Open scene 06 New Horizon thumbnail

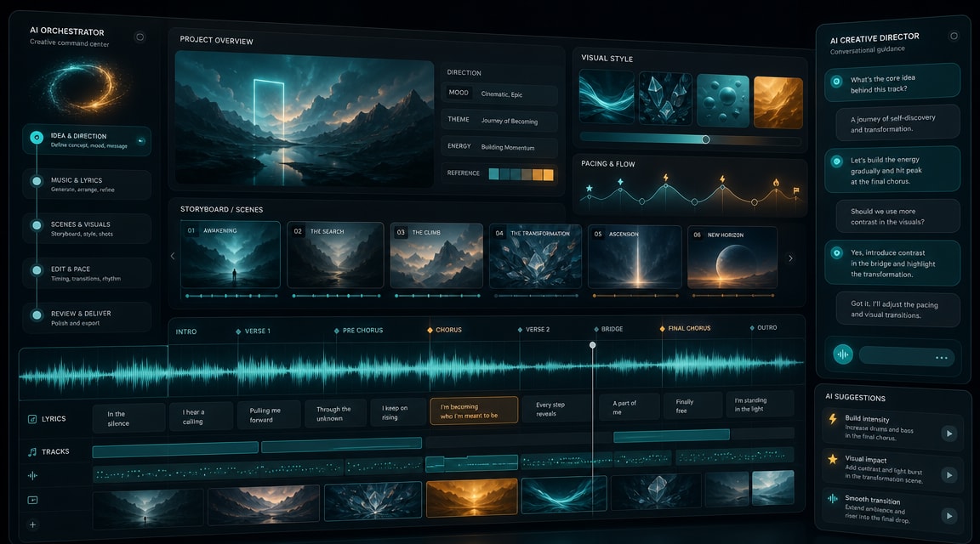pyautogui.click(x=732, y=258)
